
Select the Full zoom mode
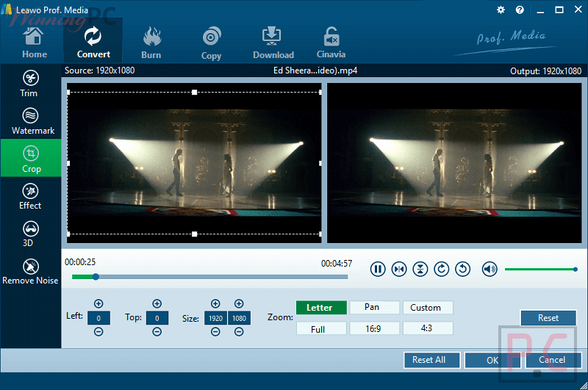321,328
